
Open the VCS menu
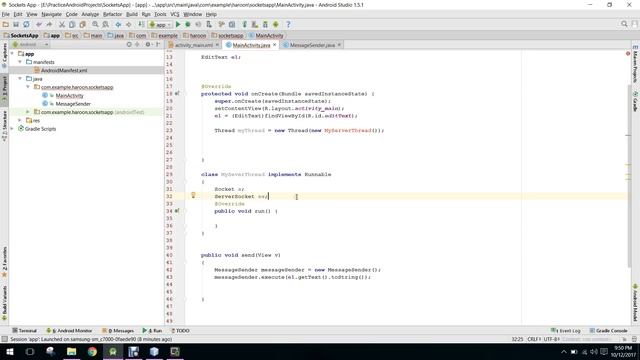[x=175, y=14]
